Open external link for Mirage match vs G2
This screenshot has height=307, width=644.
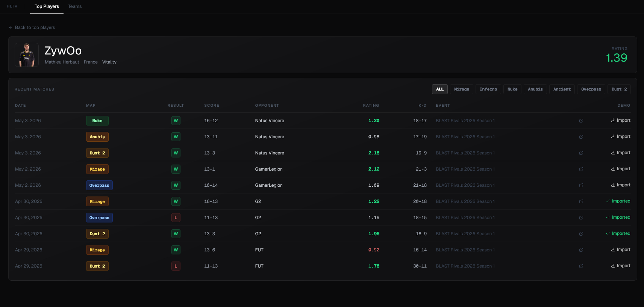point(581,201)
